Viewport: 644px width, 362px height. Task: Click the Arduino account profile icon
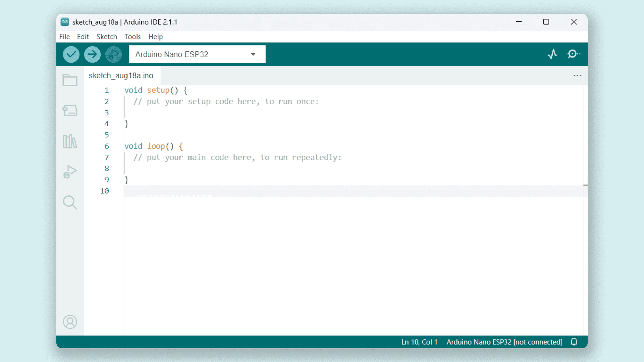(x=70, y=322)
